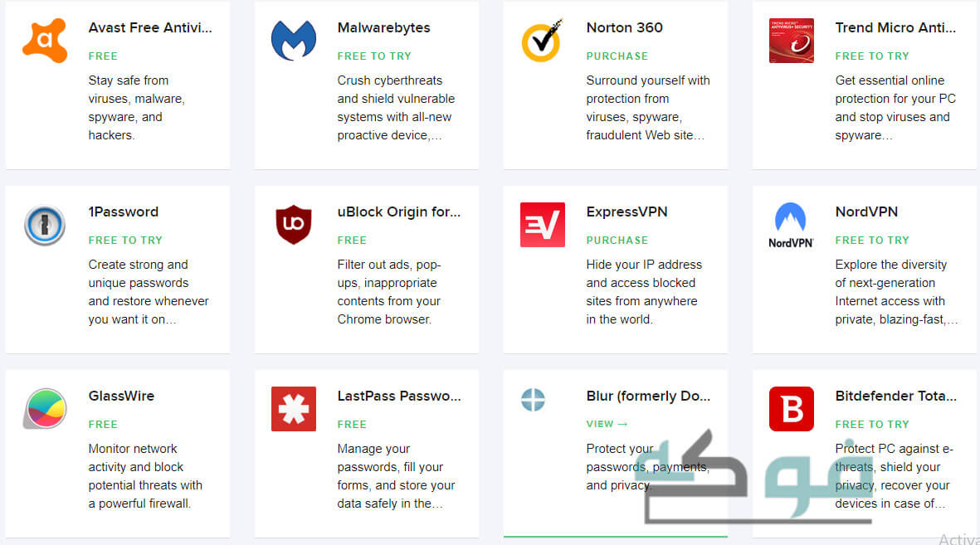Viewport: 980px width, 545px height.
Task: Click the LastPass Password Manager title
Action: point(399,397)
